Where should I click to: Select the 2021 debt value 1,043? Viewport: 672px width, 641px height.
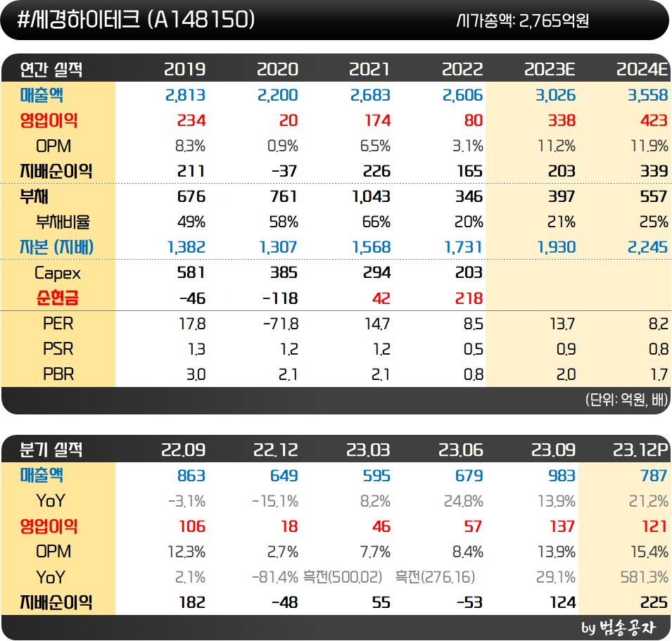371,197
